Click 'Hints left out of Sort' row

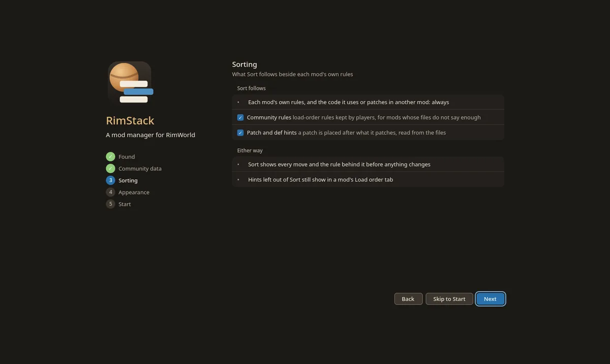click(368, 180)
